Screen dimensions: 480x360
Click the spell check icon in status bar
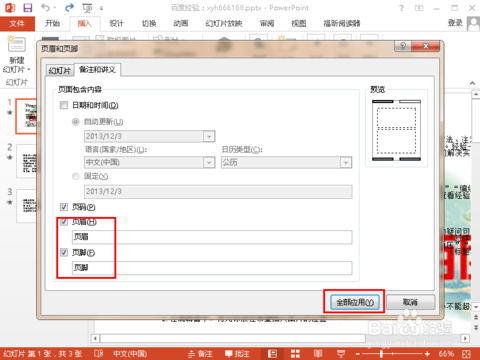[98, 353]
